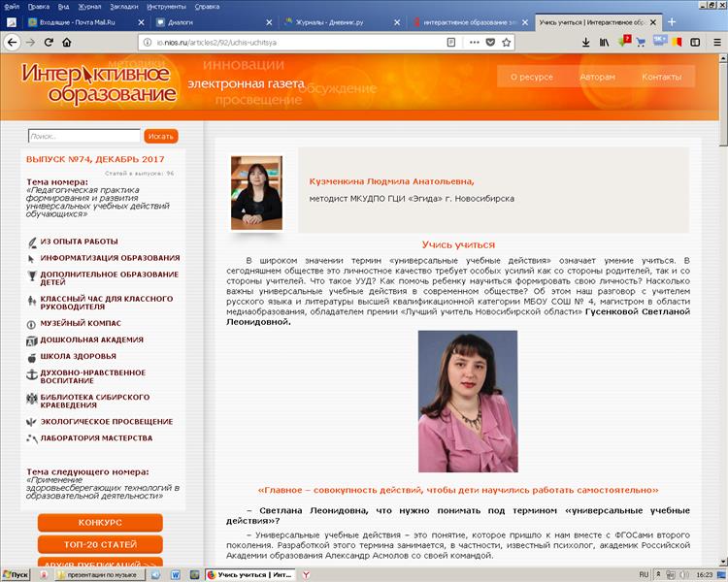The image size is (728, 582).
Task: Toggle Reader view icon in address bar
Action: [x=450, y=43]
